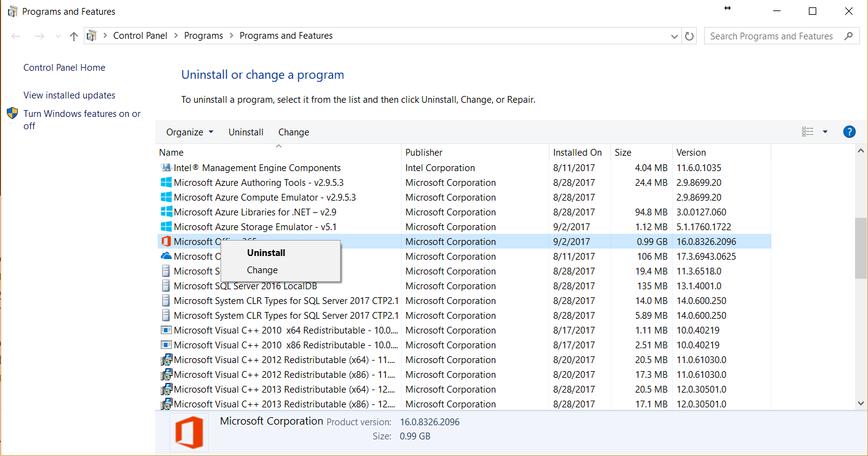Choose Uninstall in the context menu
The height and width of the screenshot is (456, 868).
pos(266,253)
